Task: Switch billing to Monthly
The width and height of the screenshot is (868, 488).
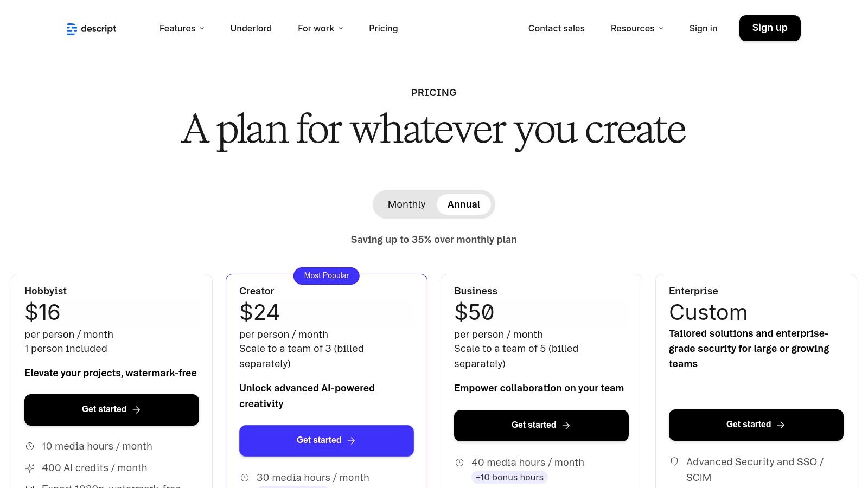Action: coord(406,204)
